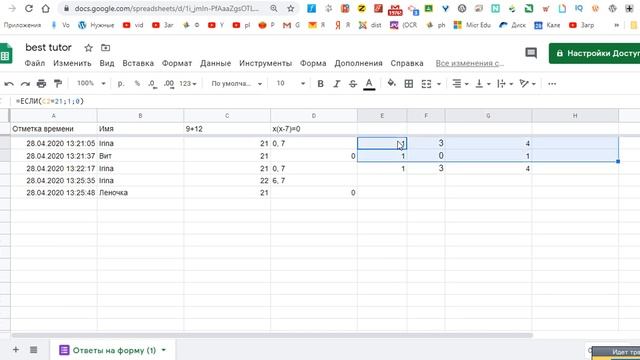640x360 pixels.
Task: Open the font family dropdown
Action: tap(236, 84)
